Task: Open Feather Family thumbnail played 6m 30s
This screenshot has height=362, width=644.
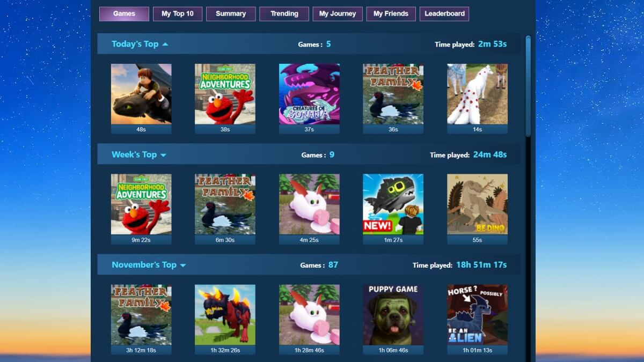Action: coord(225,204)
